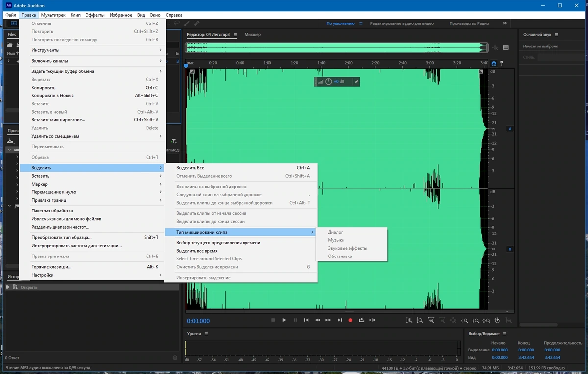Screen dimensions: 588x374
Task: Select Выделить все время
Action: [241, 251]
